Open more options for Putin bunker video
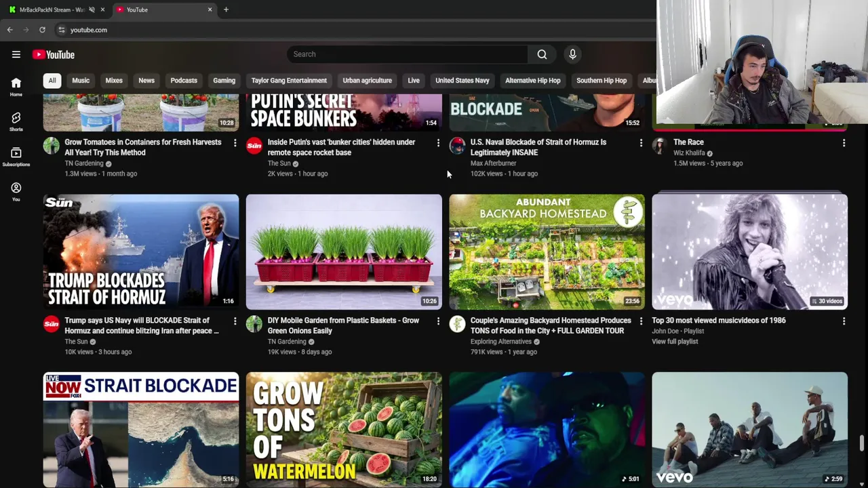The width and height of the screenshot is (868, 488). (x=437, y=143)
